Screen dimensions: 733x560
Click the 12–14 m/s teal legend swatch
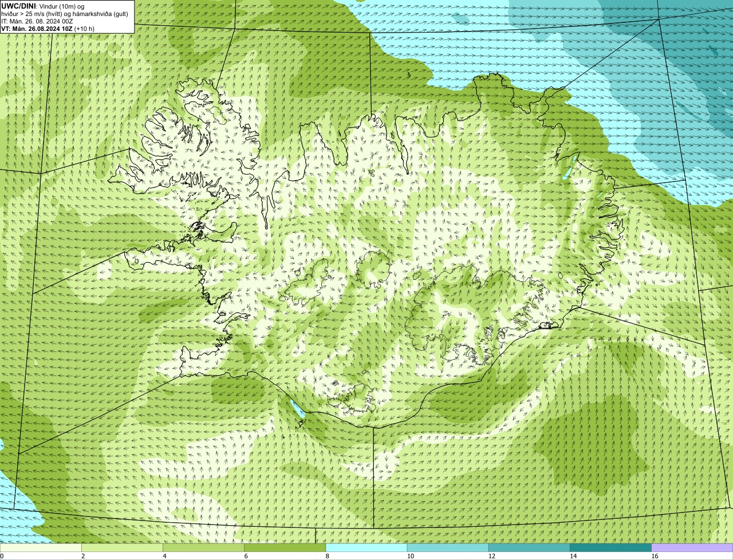(529, 548)
